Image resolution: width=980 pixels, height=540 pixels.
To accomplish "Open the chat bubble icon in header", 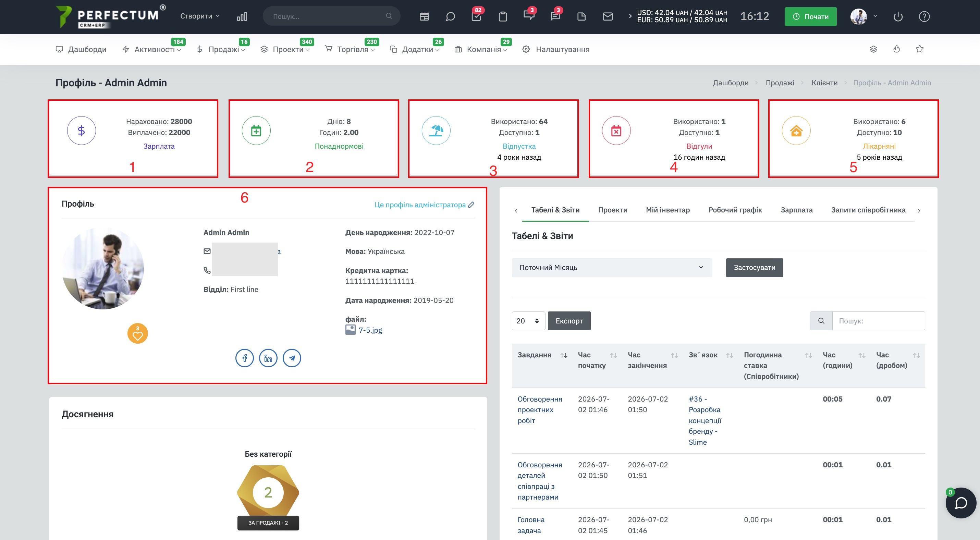I will coord(450,16).
